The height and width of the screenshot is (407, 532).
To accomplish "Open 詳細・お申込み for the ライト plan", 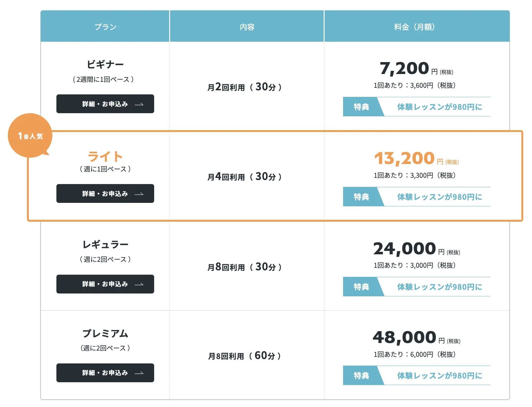I will (105, 193).
